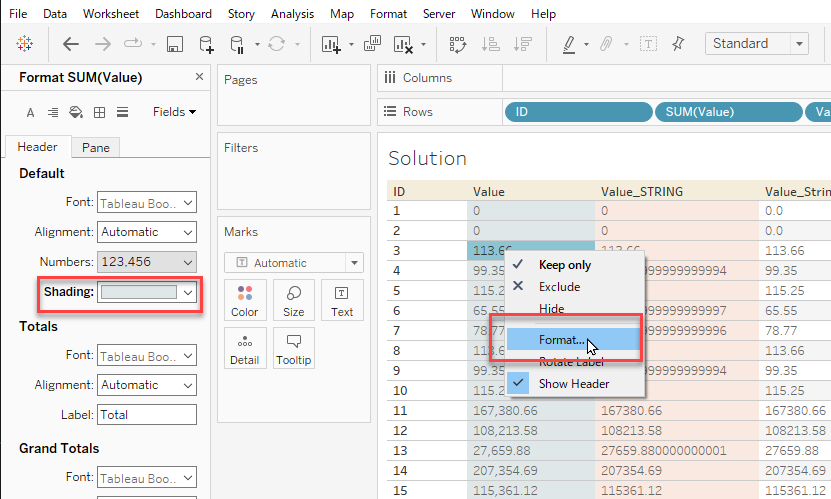
Task: Open Default Shading dropdown
Action: [147, 292]
